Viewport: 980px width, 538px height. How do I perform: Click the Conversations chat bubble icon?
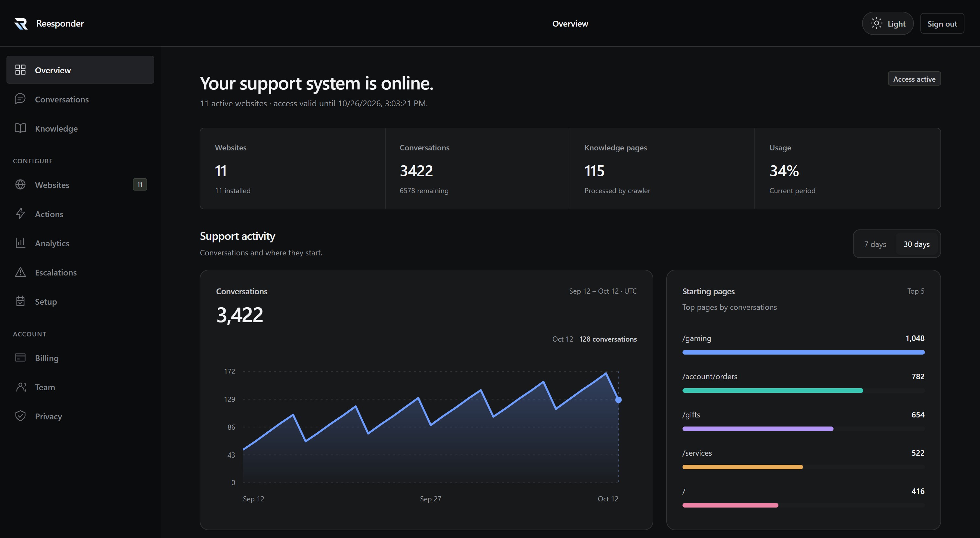[x=20, y=99]
